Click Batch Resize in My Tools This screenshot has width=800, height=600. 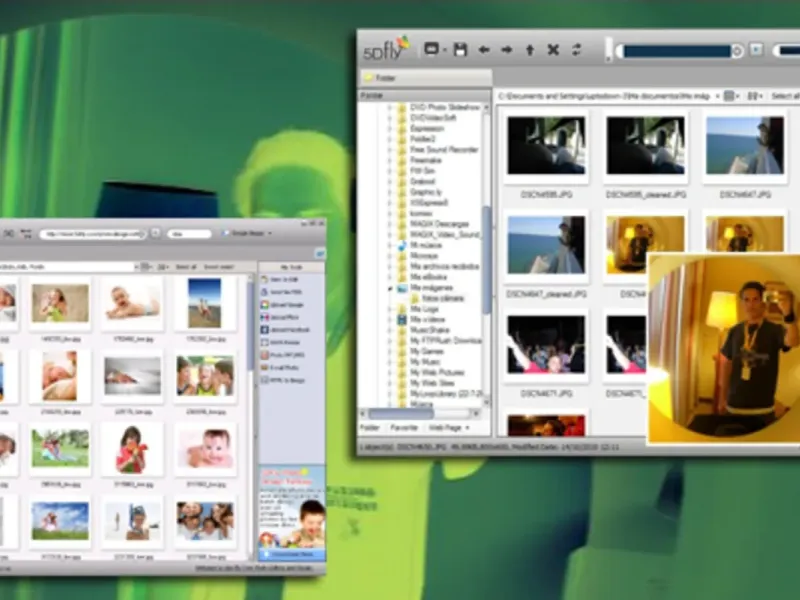click(281, 342)
